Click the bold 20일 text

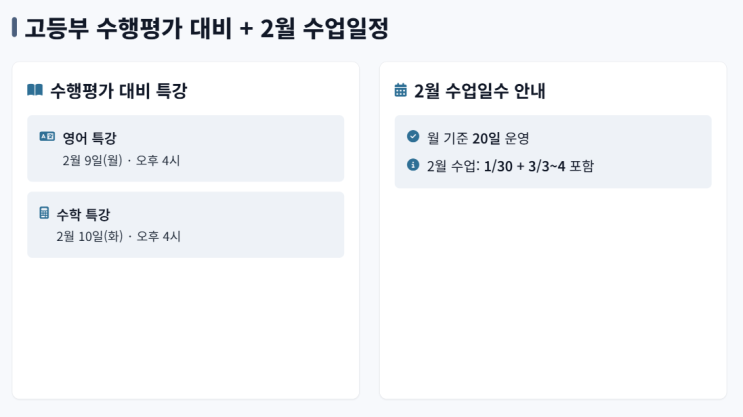tap(486, 137)
